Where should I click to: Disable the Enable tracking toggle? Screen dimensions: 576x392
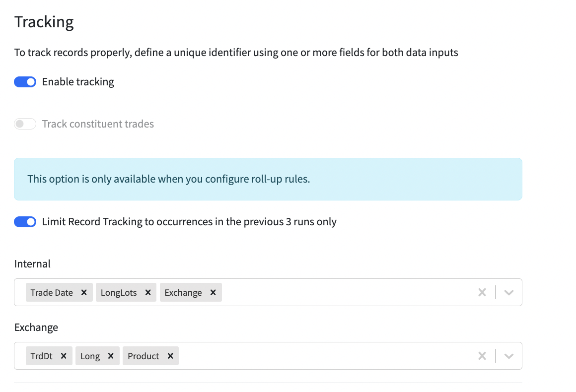[25, 82]
